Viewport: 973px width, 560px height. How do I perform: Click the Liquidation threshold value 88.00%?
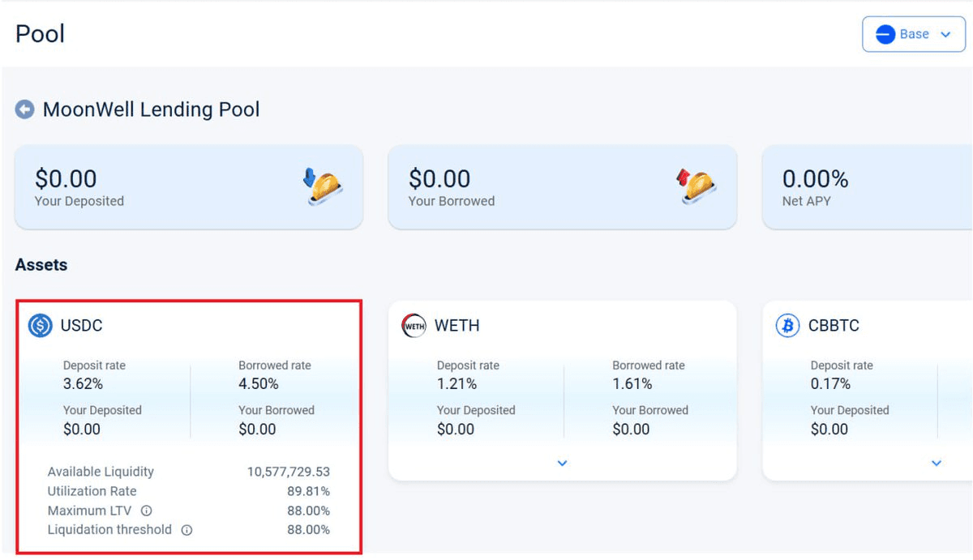click(x=309, y=530)
